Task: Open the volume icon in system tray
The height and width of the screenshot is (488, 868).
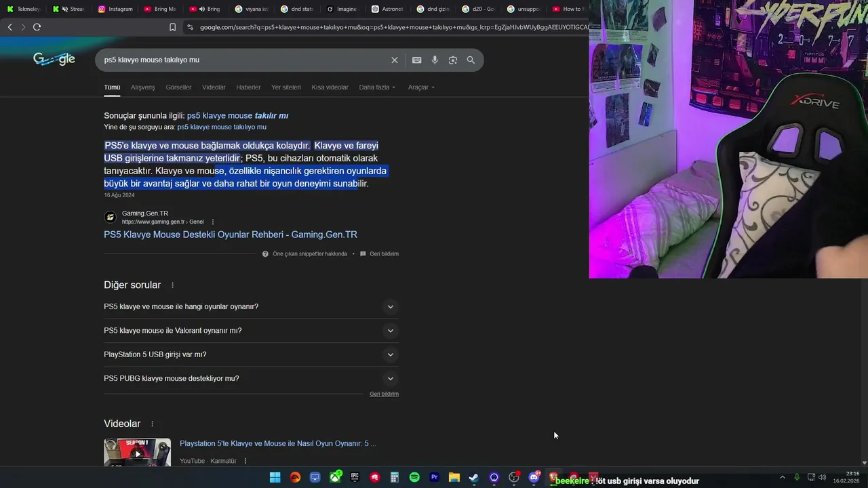Action: (823, 477)
